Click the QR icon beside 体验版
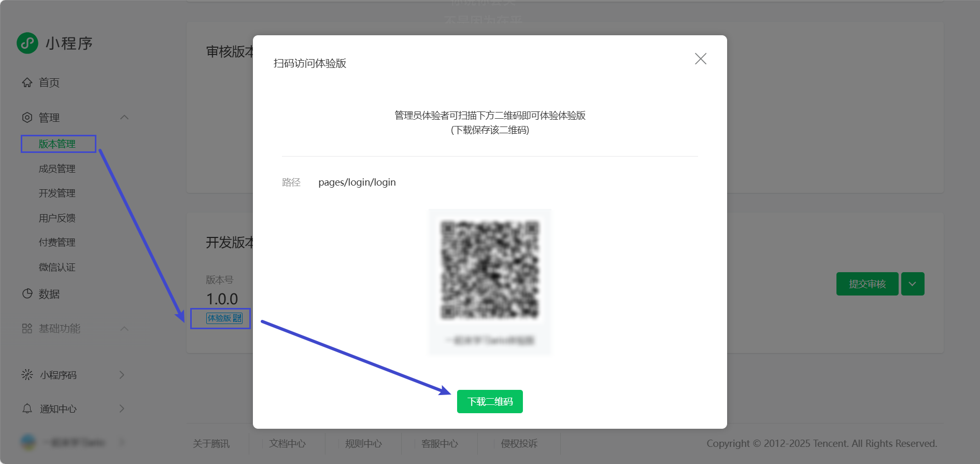 pos(237,318)
